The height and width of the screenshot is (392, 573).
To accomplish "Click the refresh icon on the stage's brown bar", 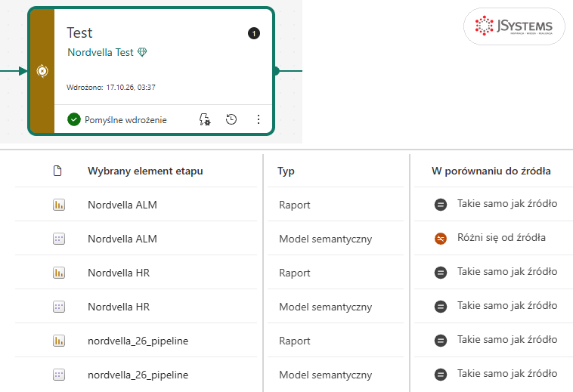I will pyautogui.click(x=42, y=71).
